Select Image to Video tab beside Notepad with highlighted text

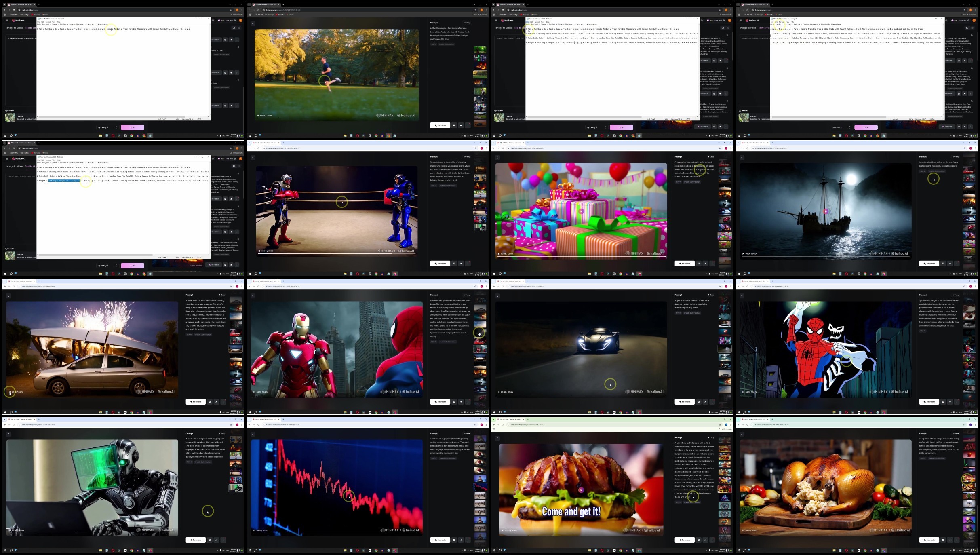coord(15,166)
